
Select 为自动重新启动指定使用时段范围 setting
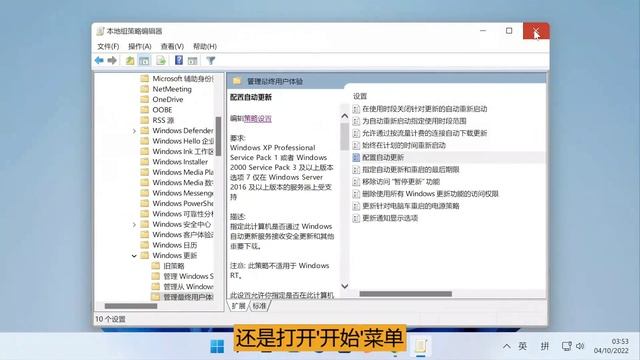click(x=414, y=121)
